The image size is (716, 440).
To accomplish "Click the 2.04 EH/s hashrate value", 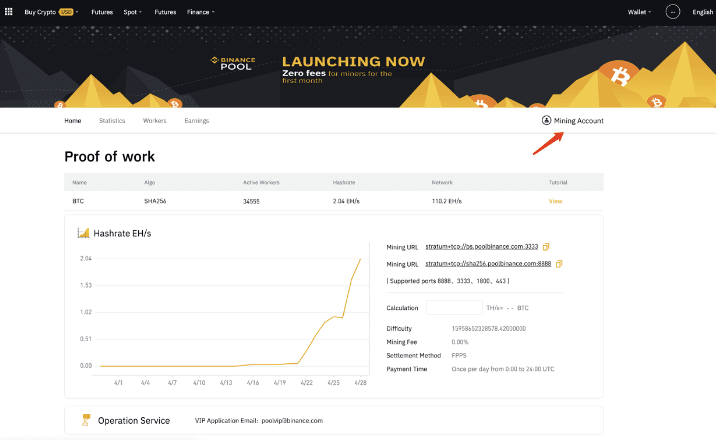I will 346,201.
